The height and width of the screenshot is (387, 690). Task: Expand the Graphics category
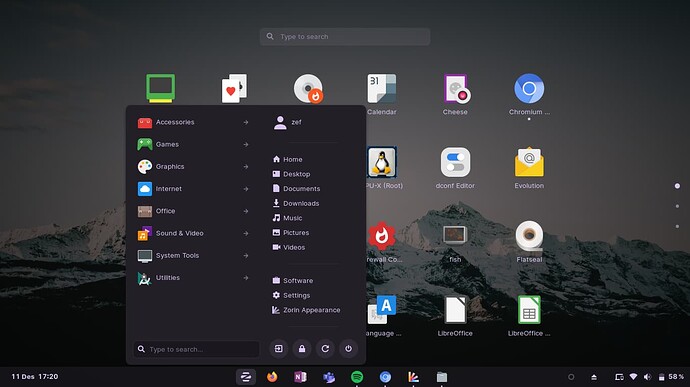click(193, 167)
